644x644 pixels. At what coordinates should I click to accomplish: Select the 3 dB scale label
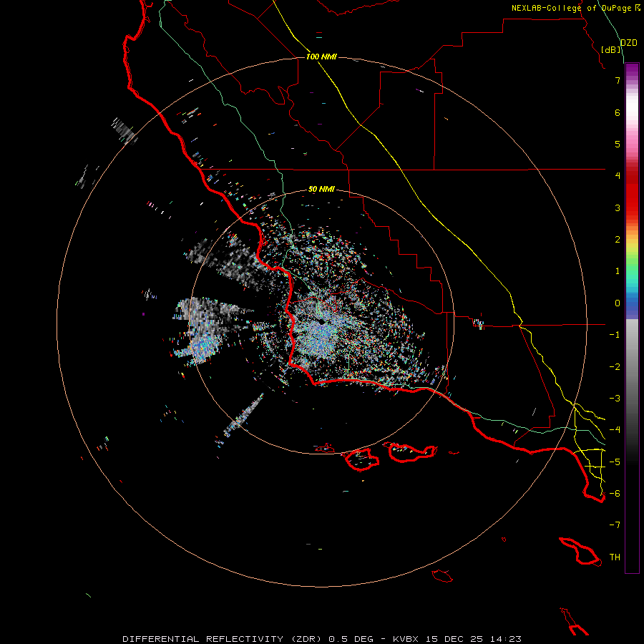pos(618,208)
